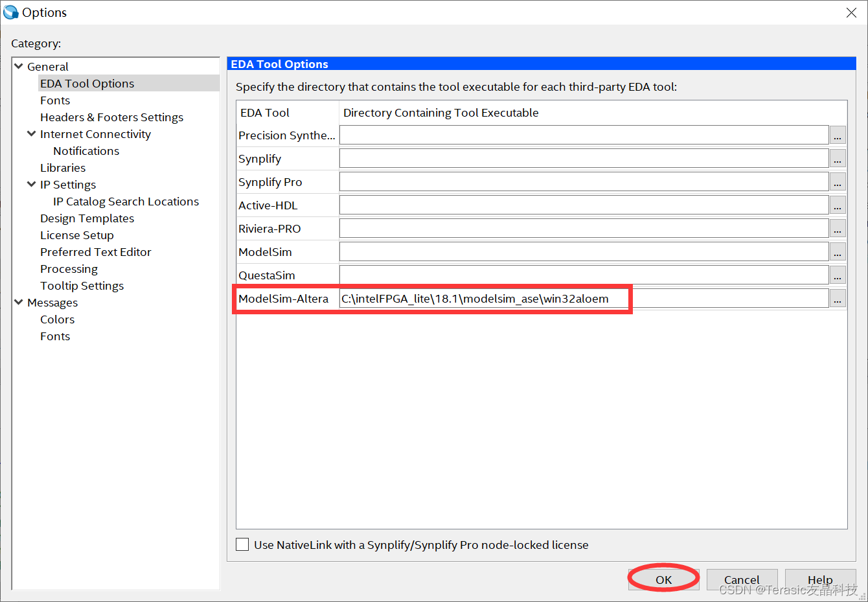Image resolution: width=868 pixels, height=602 pixels.
Task: Open License Setup page
Action: tap(76, 235)
